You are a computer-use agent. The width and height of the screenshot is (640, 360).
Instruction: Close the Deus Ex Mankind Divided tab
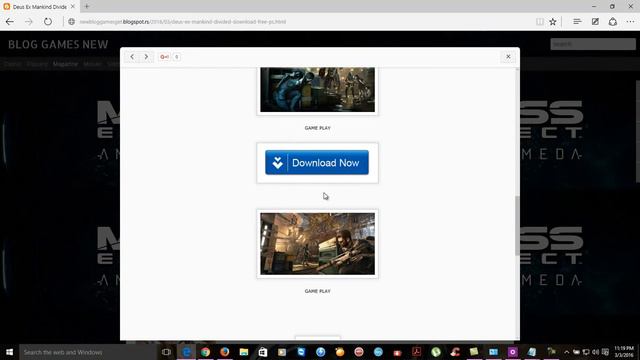[x=73, y=7]
